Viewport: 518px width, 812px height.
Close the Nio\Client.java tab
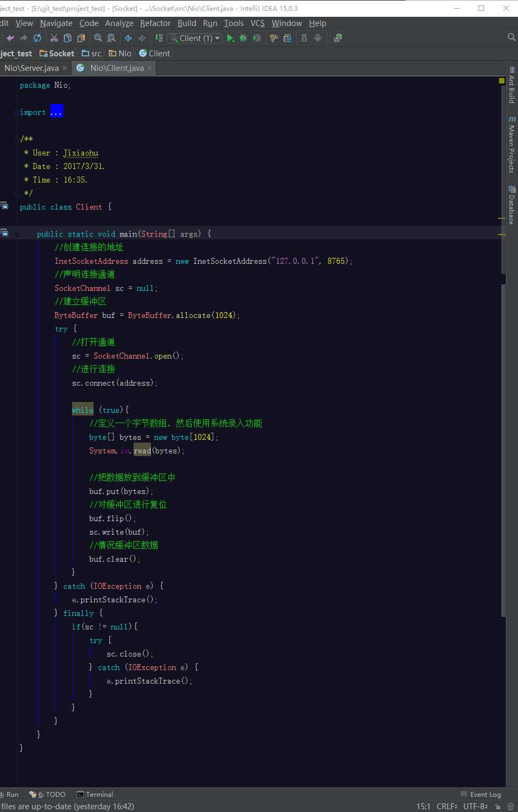point(150,68)
